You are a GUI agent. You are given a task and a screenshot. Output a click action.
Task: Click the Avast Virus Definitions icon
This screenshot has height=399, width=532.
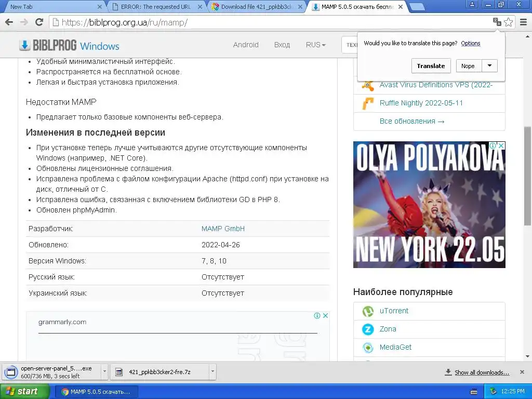click(368, 85)
